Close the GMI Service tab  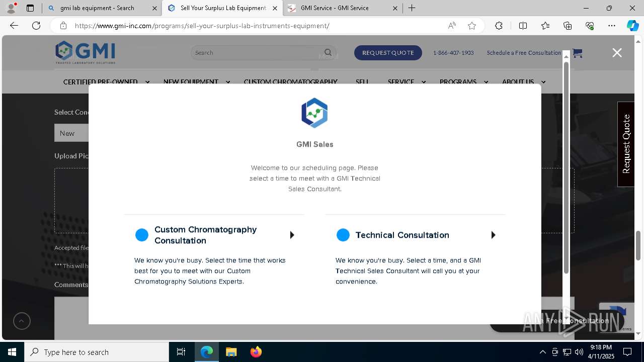coord(395,8)
